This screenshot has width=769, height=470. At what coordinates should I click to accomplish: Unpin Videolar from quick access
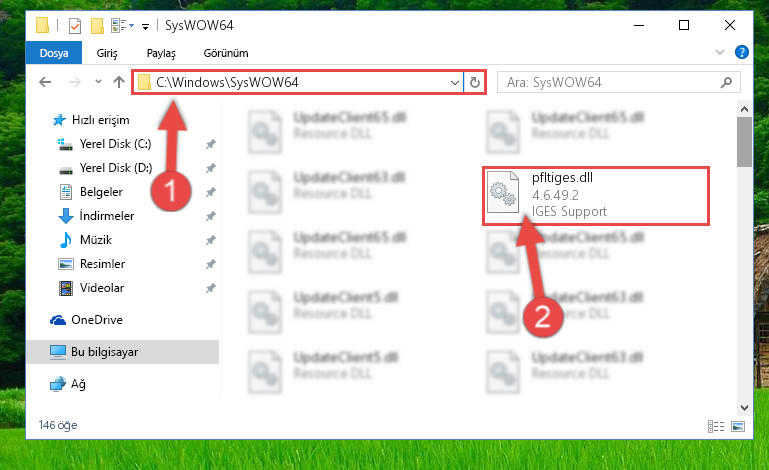[210, 288]
